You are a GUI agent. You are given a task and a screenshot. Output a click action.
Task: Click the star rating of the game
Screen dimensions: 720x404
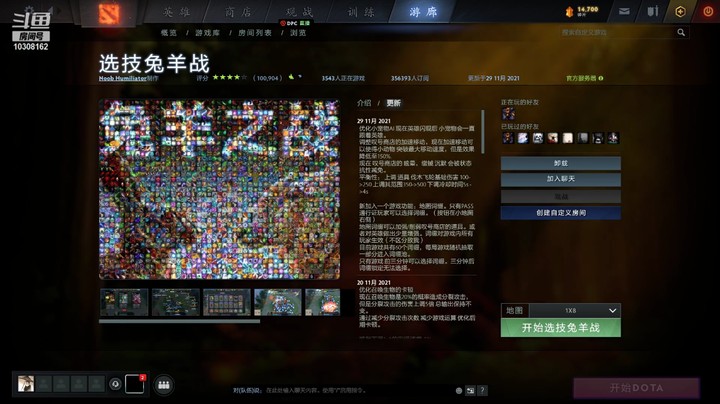click(230, 78)
